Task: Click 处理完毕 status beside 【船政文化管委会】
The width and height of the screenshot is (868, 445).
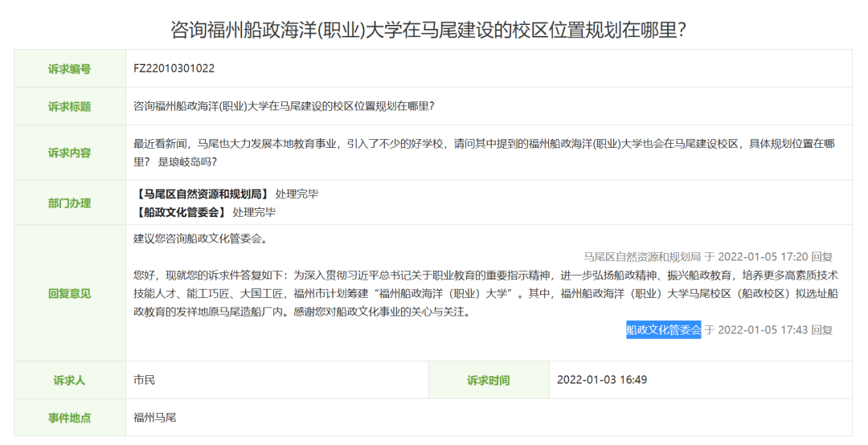Action: (x=254, y=212)
